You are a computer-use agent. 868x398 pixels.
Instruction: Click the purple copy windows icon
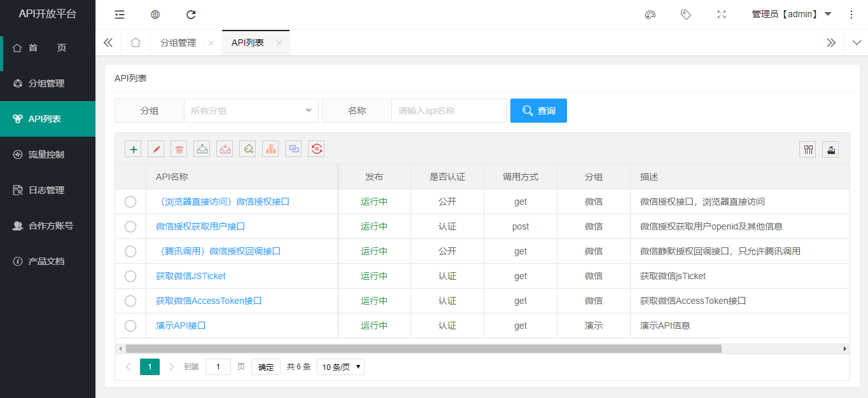click(x=293, y=149)
